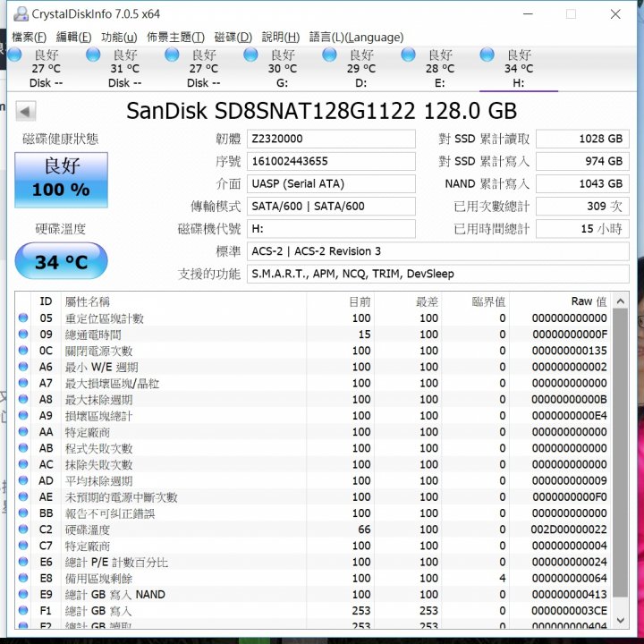The height and width of the screenshot is (644, 644).
Task: Open the 磁碟(D) menu
Action: 233,37
